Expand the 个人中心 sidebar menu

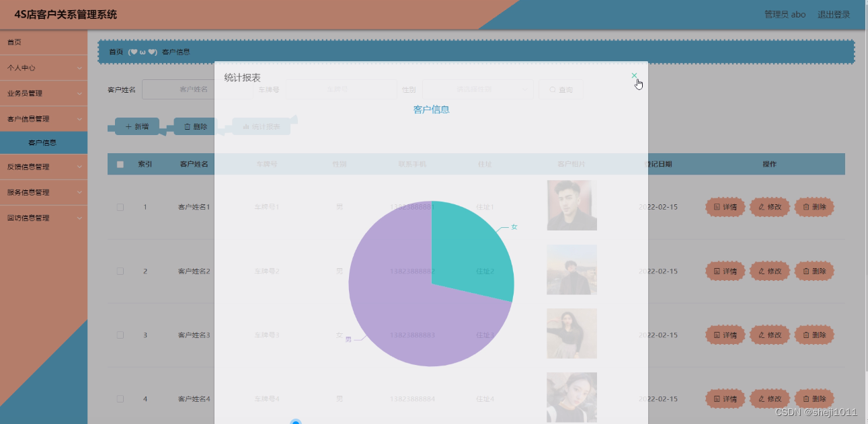pyautogui.click(x=43, y=67)
